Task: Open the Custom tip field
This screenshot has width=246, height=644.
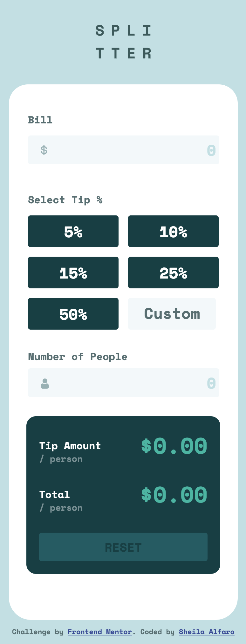Action: [172, 313]
